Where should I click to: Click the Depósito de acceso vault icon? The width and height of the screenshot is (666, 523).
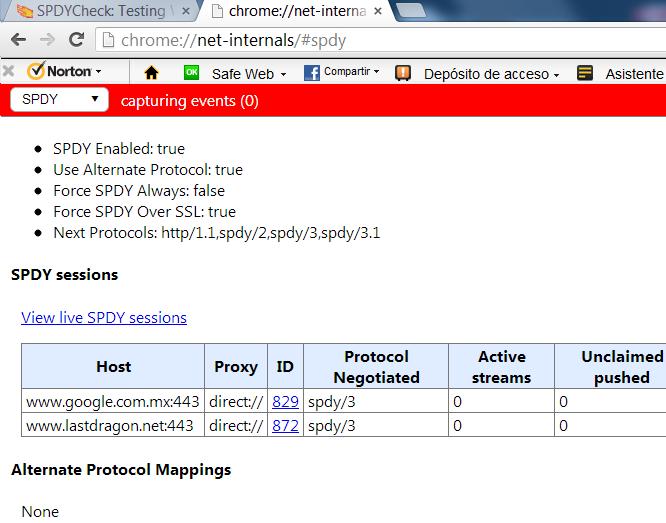tap(403, 73)
